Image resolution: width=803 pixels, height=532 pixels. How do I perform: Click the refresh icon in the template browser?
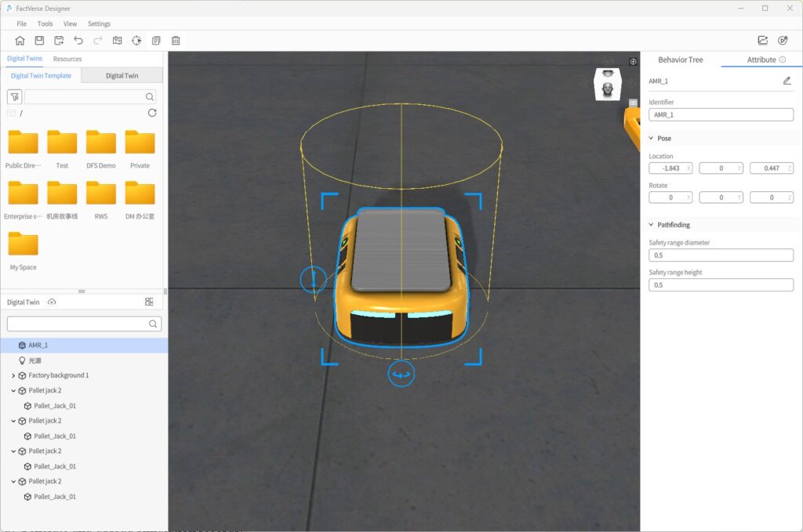tap(152, 113)
